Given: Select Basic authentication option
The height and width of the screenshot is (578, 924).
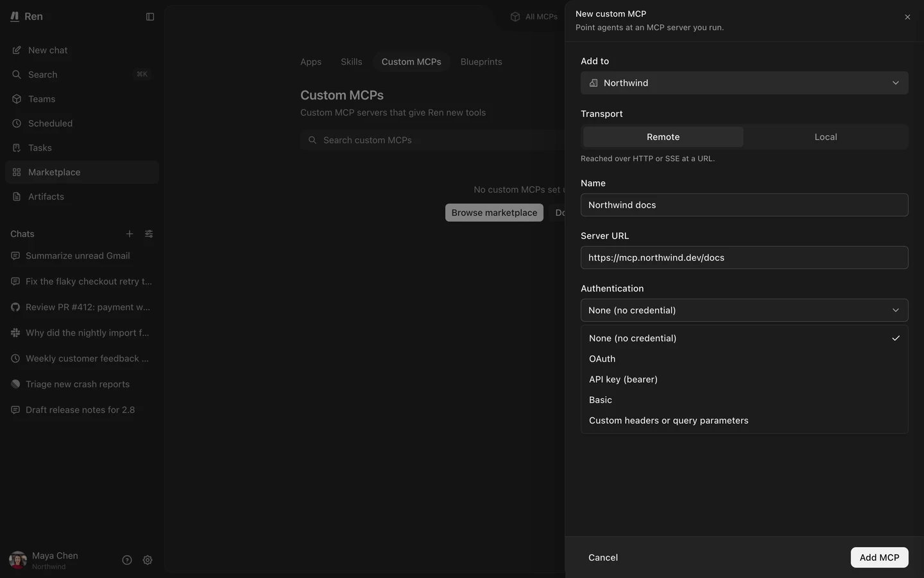Looking at the screenshot, I should pyautogui.click(x=744, y=400).
